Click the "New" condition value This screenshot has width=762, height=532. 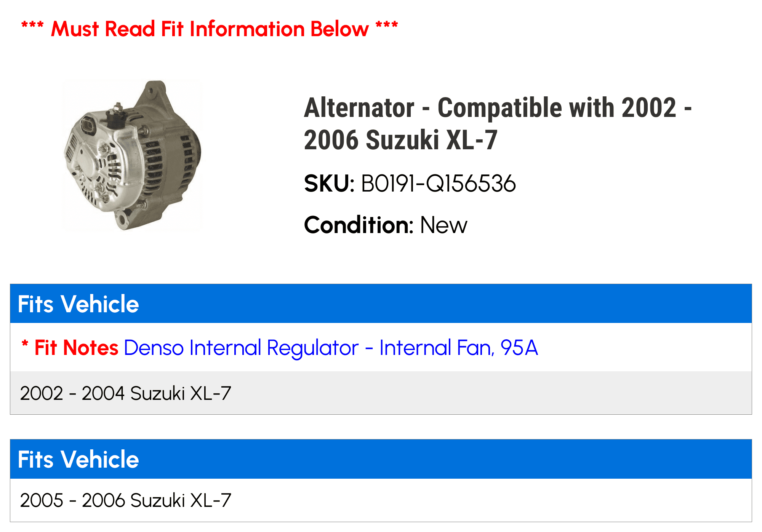pyautogui.click(x=443, y=225)
